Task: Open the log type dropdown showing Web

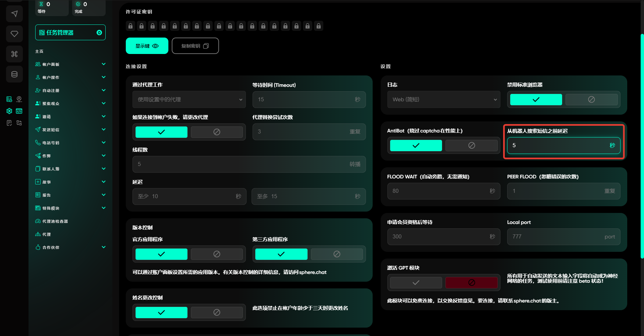Action: [443, 100]
